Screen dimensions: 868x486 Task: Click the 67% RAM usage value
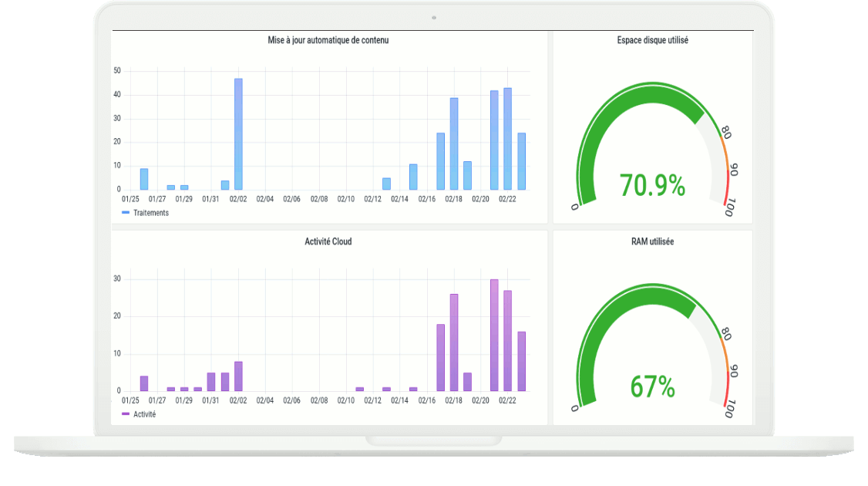point(652,386)
